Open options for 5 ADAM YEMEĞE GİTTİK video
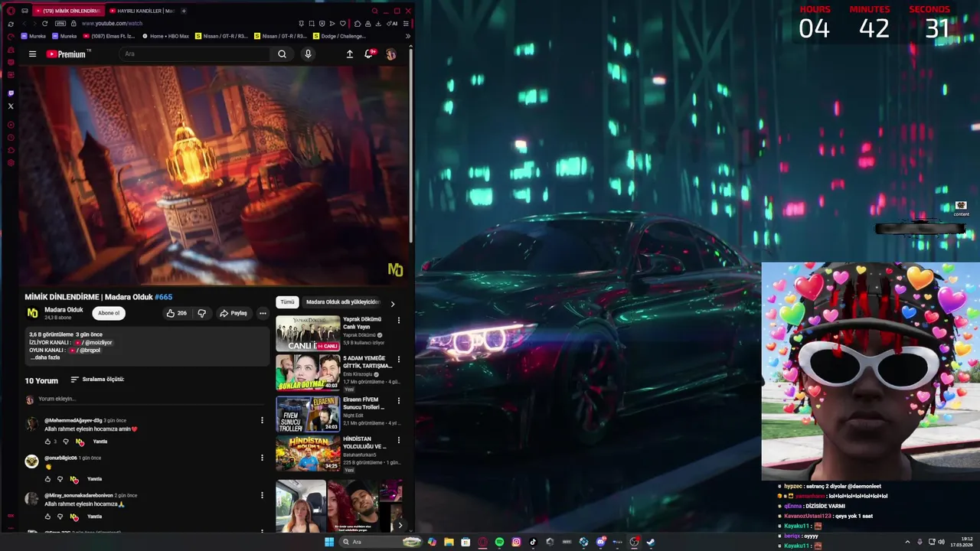Image resolution: width=980 pixels, height=551 pixels. 398,360
